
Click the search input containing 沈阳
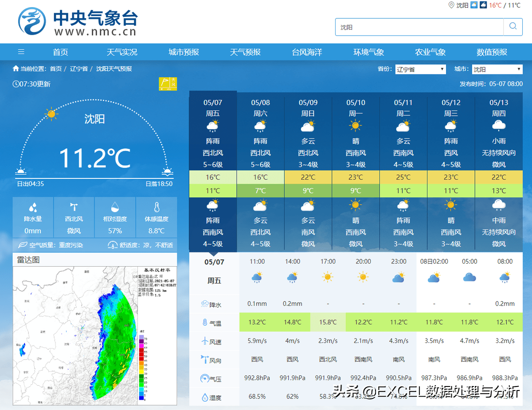click(x=419, y=27)
